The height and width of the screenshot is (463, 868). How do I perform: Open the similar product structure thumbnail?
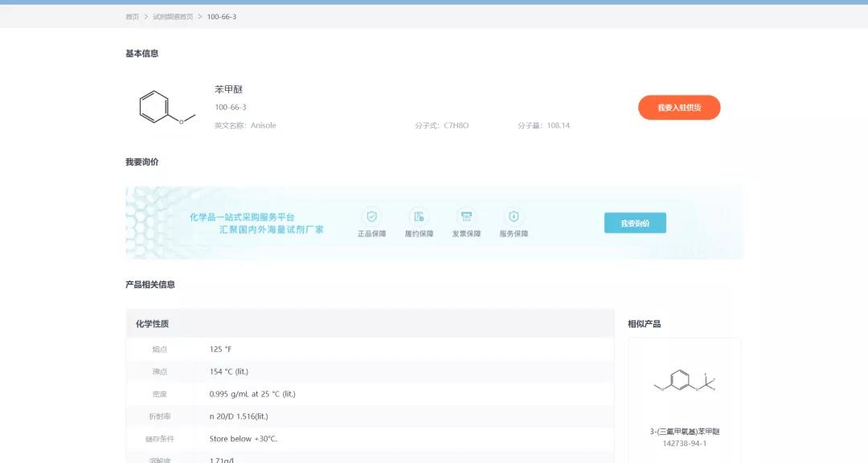684,380
